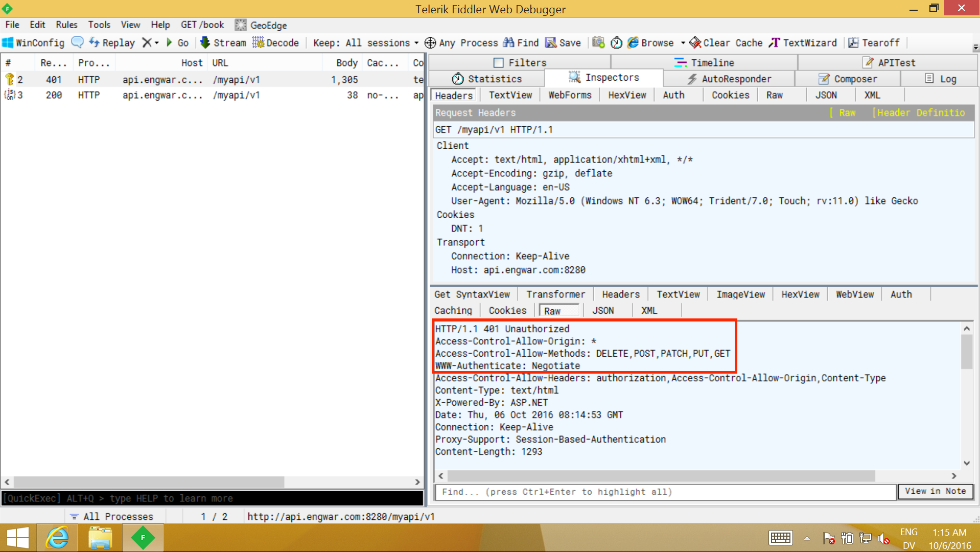Open Internet Explorer from taskbar
980x552 pixels.
coord(57,538)
